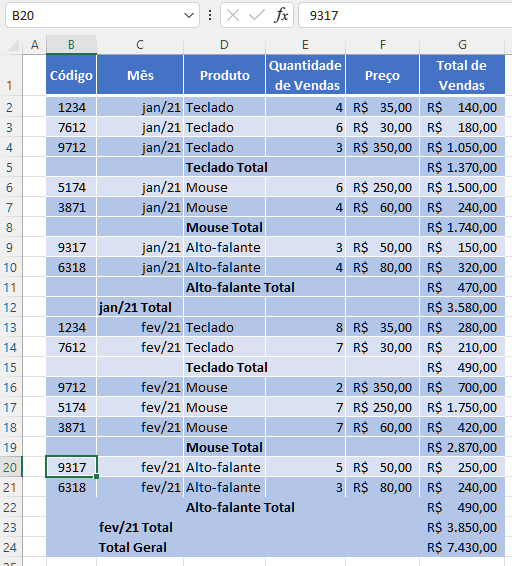Click code 5174 in row 6

(71, 188)
